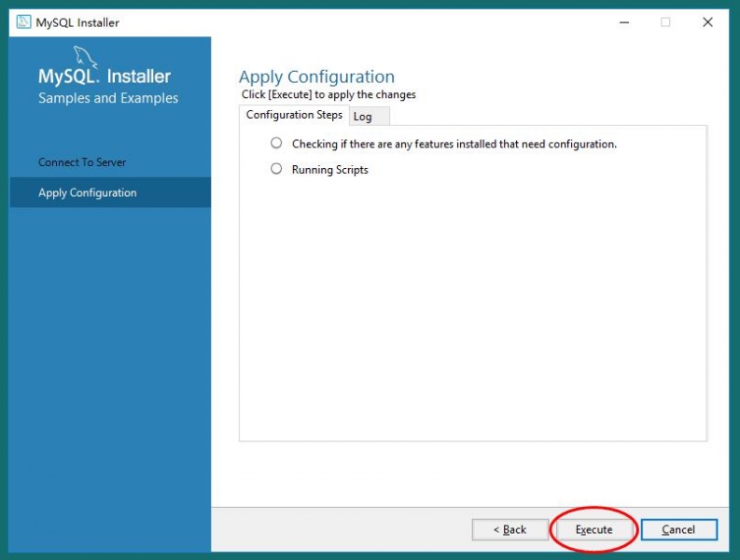Screen dimensions: 740x560
Task: Close the MySQL Installer window
Action: pos(707,22)
